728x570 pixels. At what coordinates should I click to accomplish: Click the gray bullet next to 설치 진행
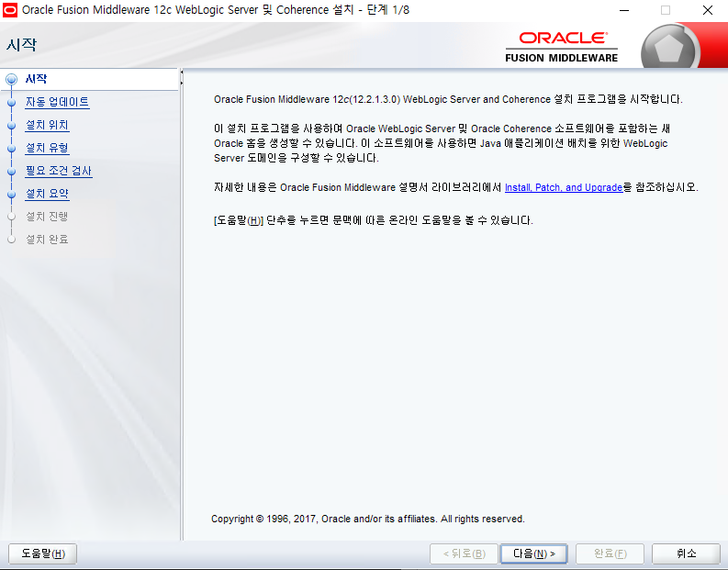[x=12, y=217]
